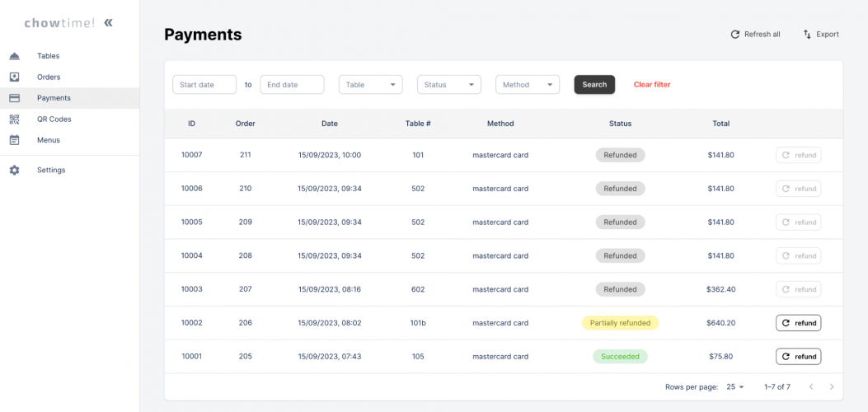Refund payment 10002
This screenshot has height=412, width=868.
[798, 323]
